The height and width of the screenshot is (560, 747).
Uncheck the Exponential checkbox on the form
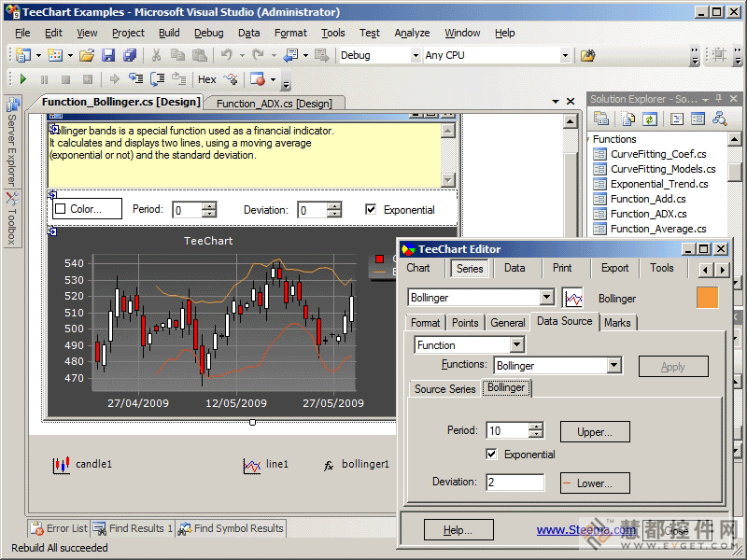371,209
